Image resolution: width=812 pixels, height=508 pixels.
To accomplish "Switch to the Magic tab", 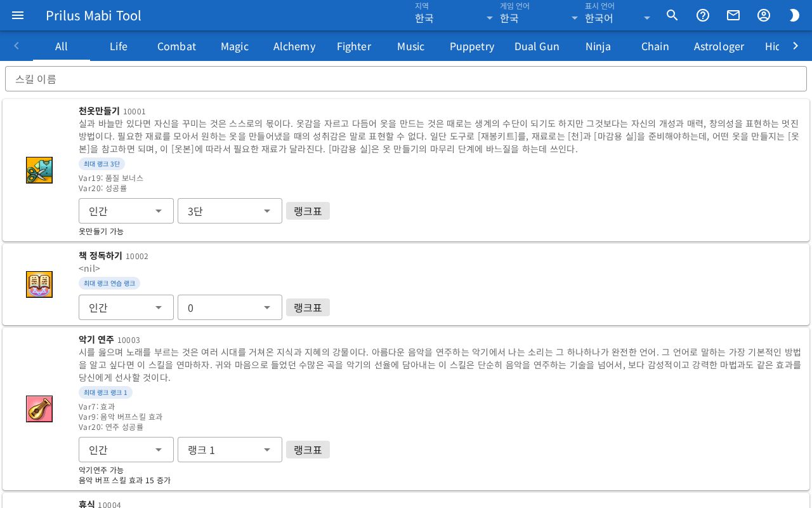I will tap(235, 46).
